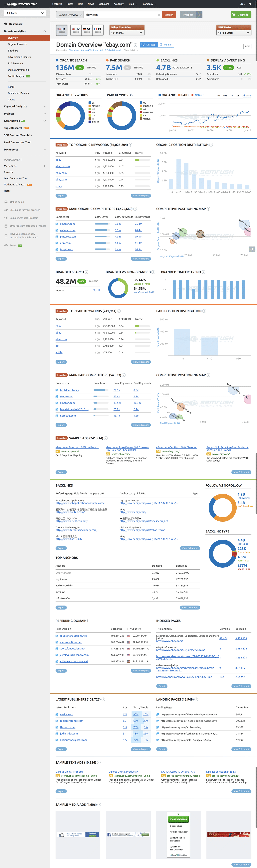Open the user profile icon in header
This screenshot has width=257, height=868.
pyautogui.click(x=250, y=4)
